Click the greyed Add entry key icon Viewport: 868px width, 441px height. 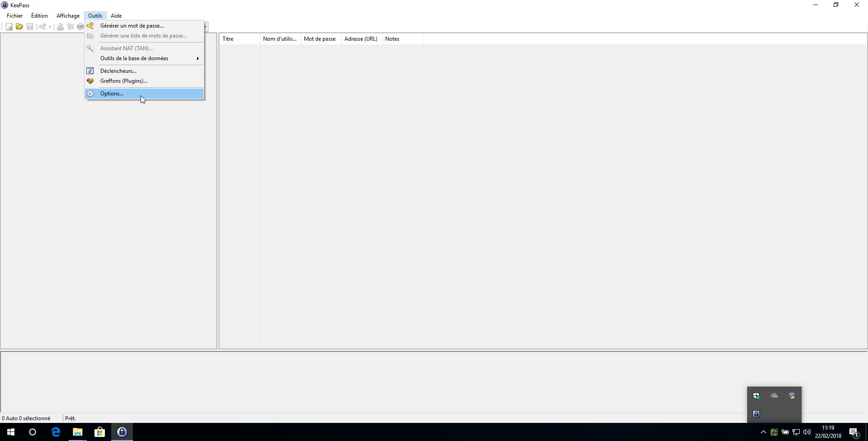(x=42, y=27)
